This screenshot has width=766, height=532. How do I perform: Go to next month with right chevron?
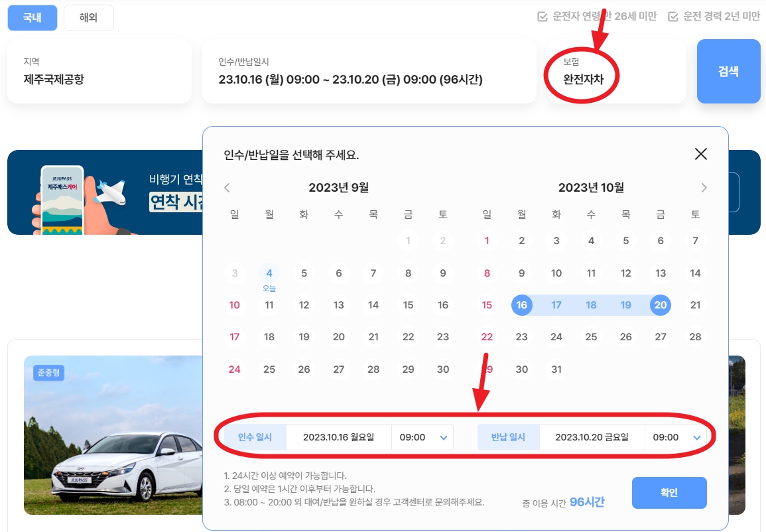click(x=704, y=188)
